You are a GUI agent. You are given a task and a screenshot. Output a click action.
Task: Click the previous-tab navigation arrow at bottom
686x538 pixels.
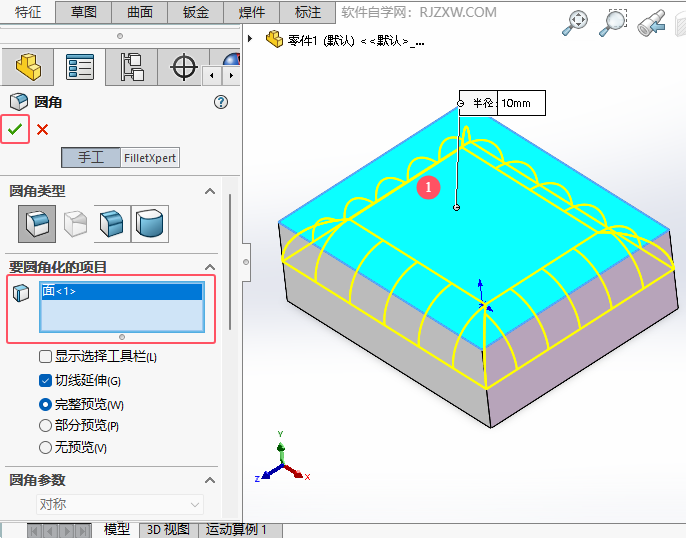50,531
